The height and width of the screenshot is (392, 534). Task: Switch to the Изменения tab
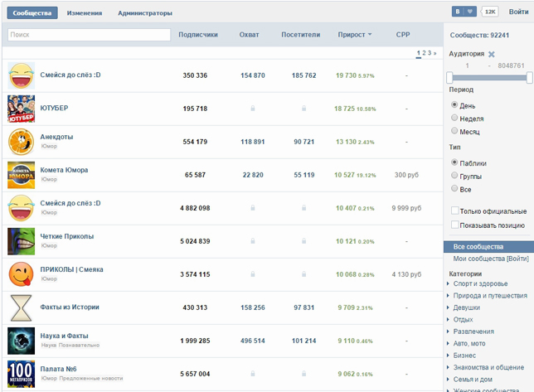point(85,13)
